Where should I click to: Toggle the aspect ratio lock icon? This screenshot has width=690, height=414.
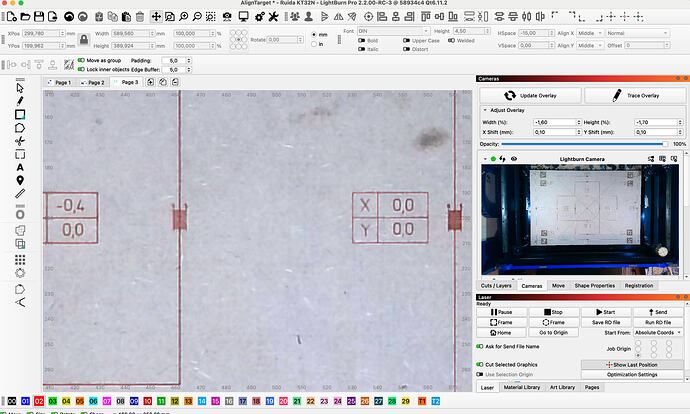[x=84, y=40]
